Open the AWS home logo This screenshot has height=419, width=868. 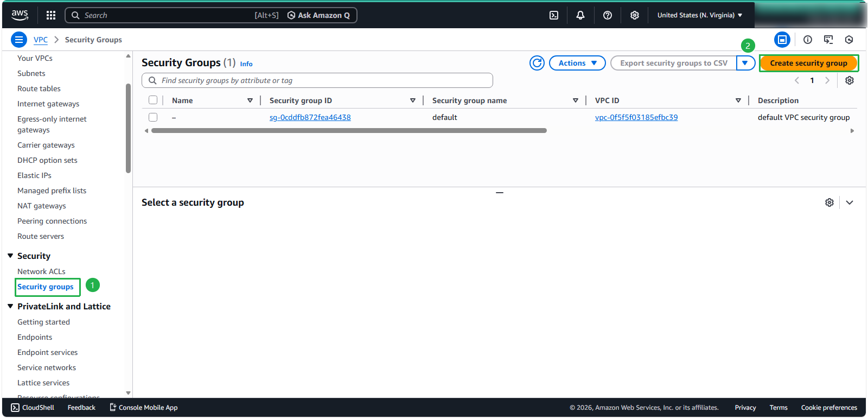[x=20, y=15]
